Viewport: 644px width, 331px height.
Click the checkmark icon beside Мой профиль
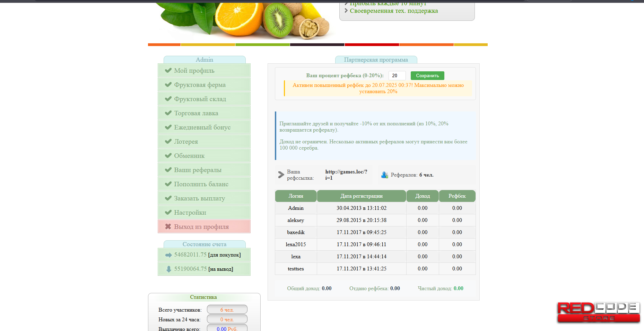click(168, 70)
